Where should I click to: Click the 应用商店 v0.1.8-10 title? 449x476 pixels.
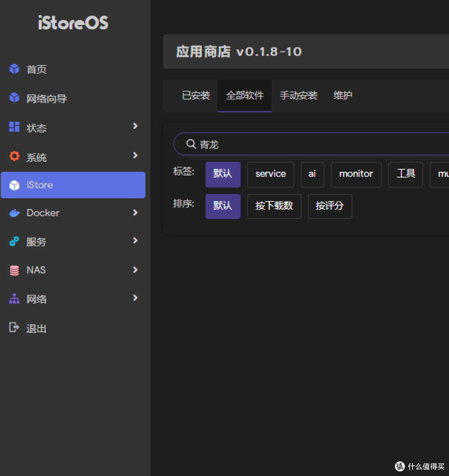coord(239,52)
